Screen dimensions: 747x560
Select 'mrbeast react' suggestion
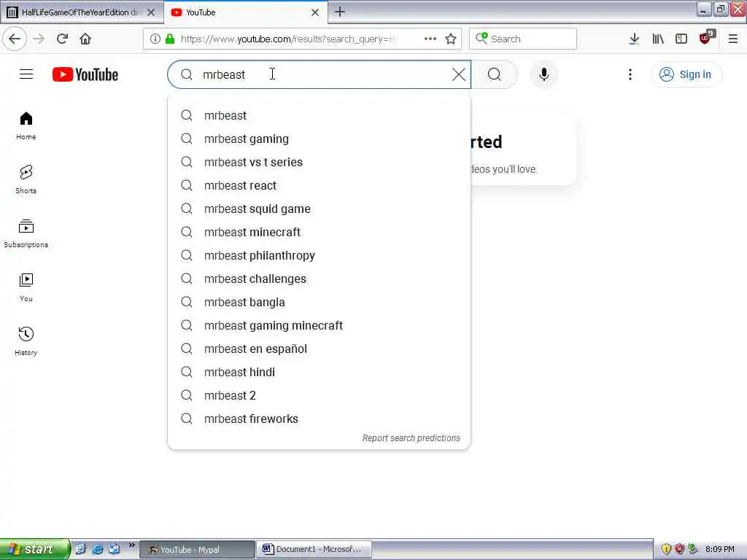point(320,185)
